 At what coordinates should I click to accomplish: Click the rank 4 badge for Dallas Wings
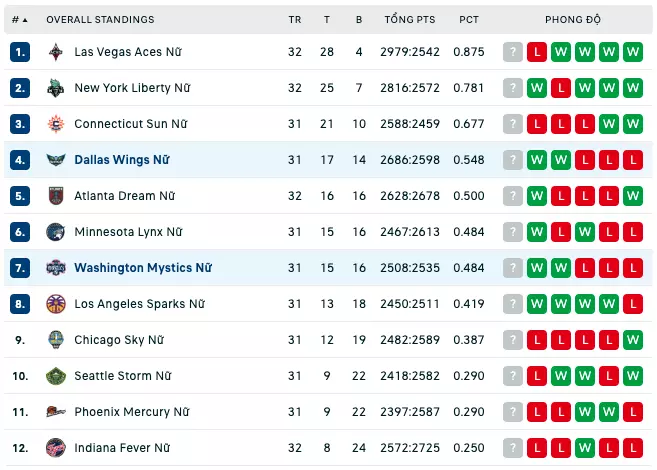(20, 160)
